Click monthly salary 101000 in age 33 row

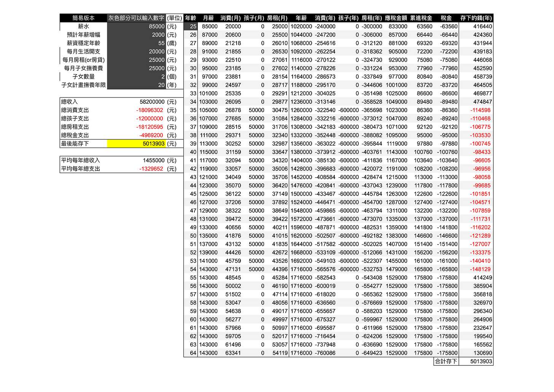pos(208,93)
